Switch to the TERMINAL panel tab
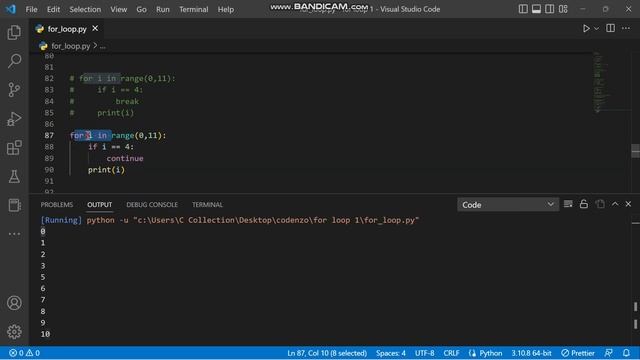 (x=207, y=205)
